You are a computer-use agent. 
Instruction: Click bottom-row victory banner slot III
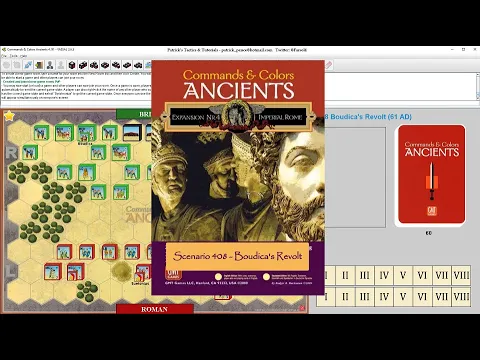tap(365, 296)
